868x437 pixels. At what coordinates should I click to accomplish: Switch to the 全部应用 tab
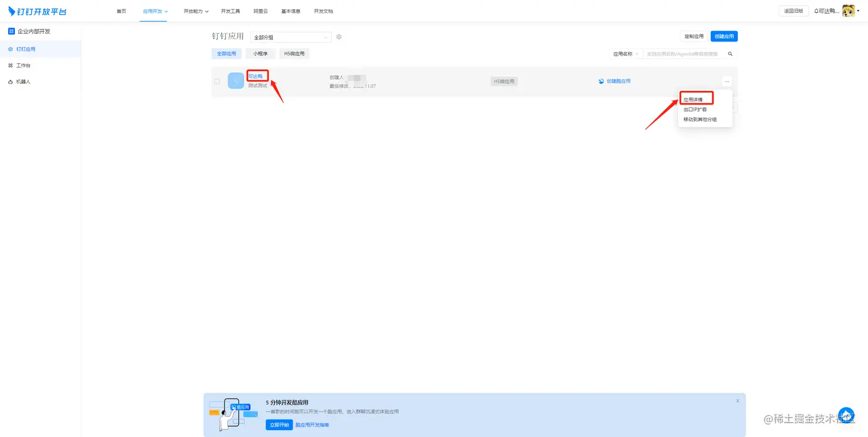point(227,53)
